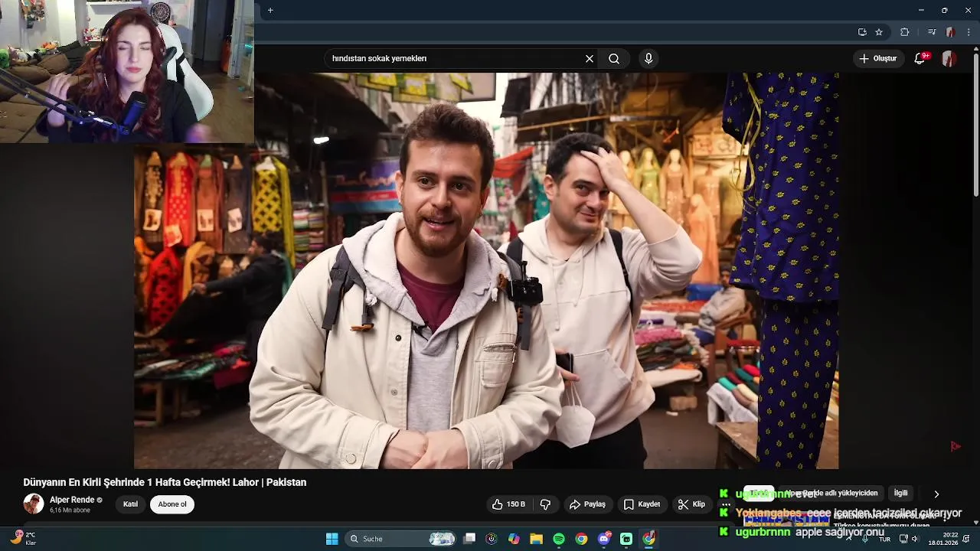Screen dimensions: 980x551
Task: Open the Copilot taskbar icon
Action: [x=514, y=539]
